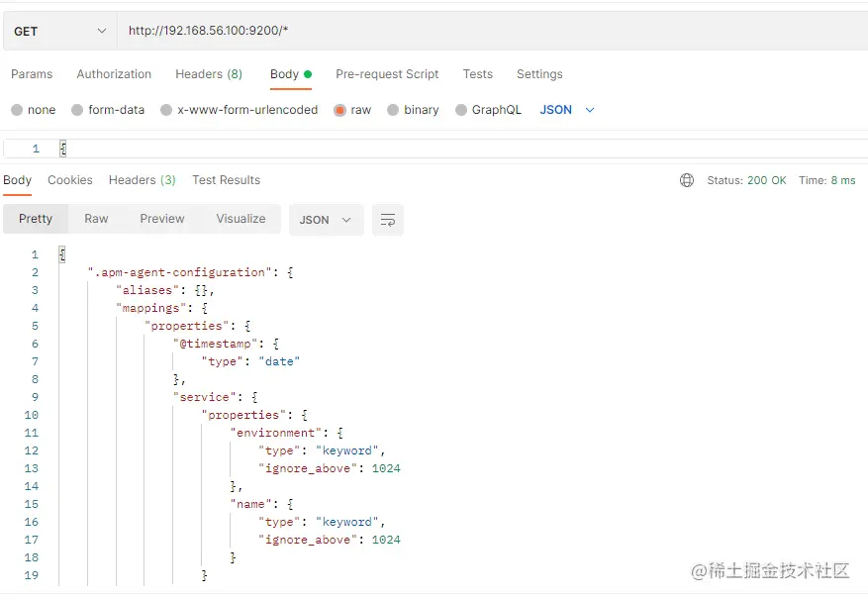Click the request URL field
Image resolution: width=868 pixels, height=599 pixels.
point(492,31)
